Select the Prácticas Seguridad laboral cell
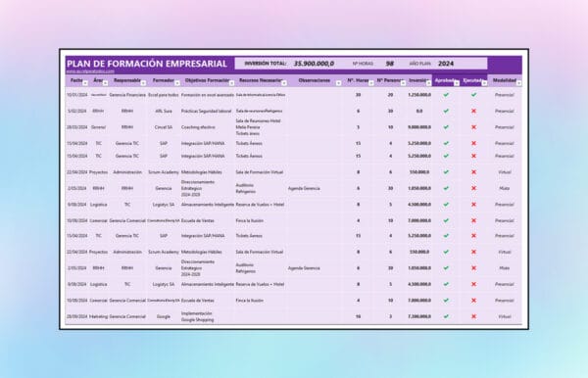 pos(206,111)
